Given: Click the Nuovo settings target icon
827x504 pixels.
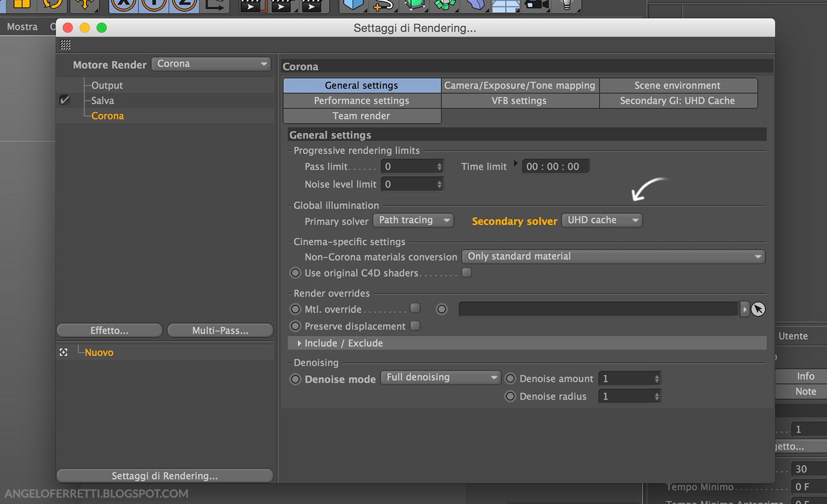Looking at the screenshot, I should click(64, 352).
